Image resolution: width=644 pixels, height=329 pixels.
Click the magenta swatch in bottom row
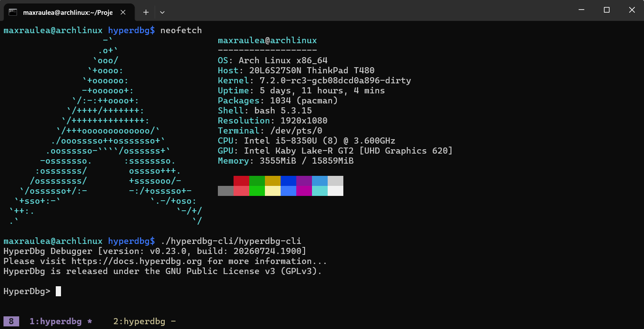pos(304,191)
